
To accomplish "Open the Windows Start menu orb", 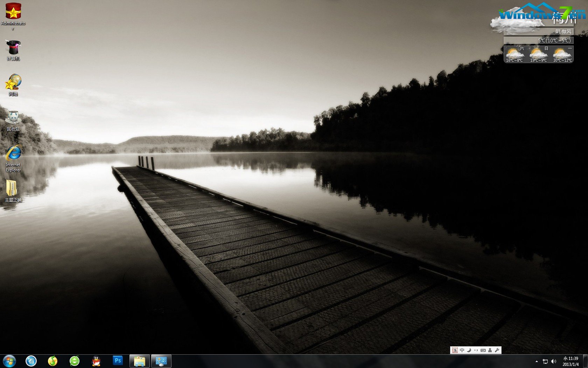I will pyautogui.click(x=9, y=361).
